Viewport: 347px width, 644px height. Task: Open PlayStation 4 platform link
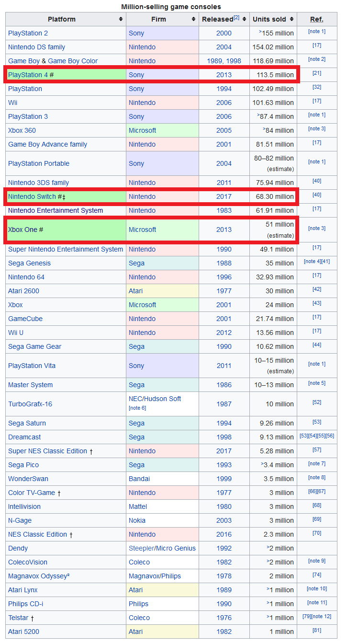(28, 75)
